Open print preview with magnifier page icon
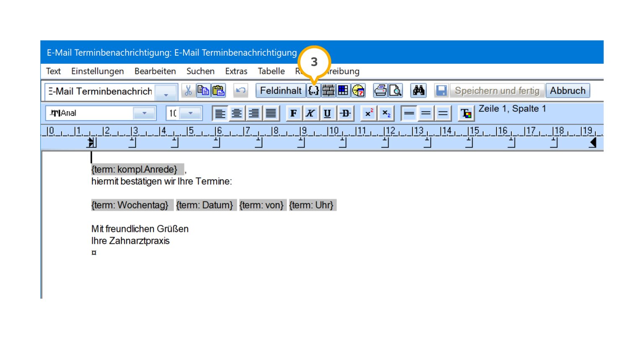Screen dimensions: 644x339 click(x=396, y=91)
